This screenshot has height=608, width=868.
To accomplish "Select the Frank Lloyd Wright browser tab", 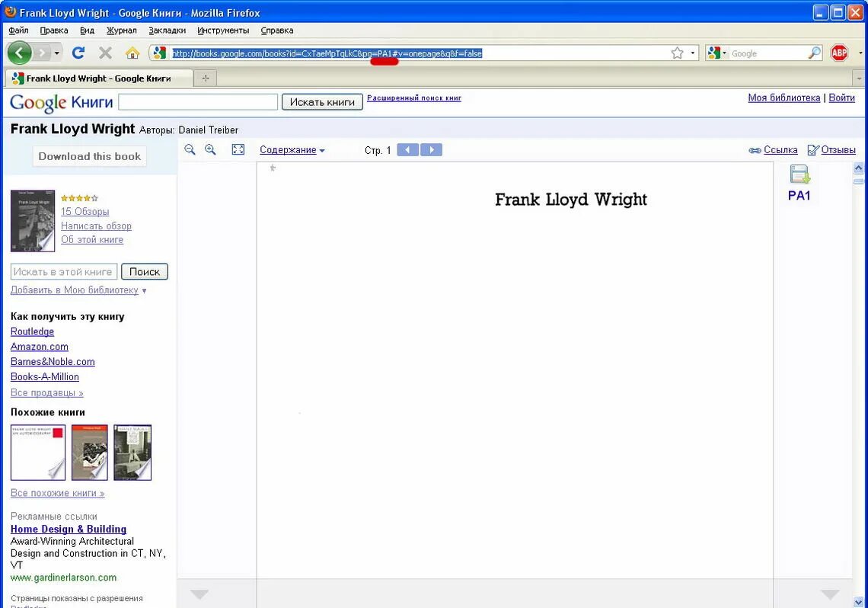I will pyautogui.click(x=99, y=78).
